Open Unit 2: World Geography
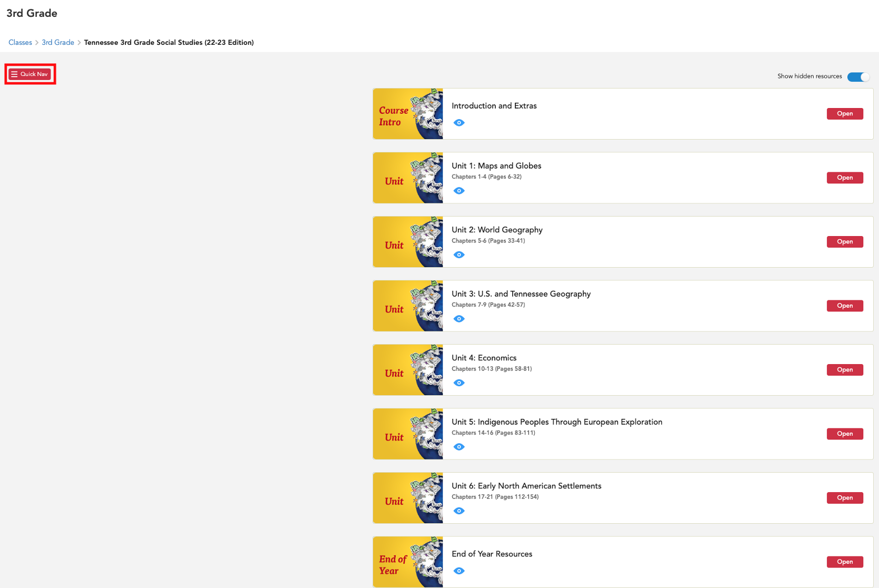 pos(845,242)
